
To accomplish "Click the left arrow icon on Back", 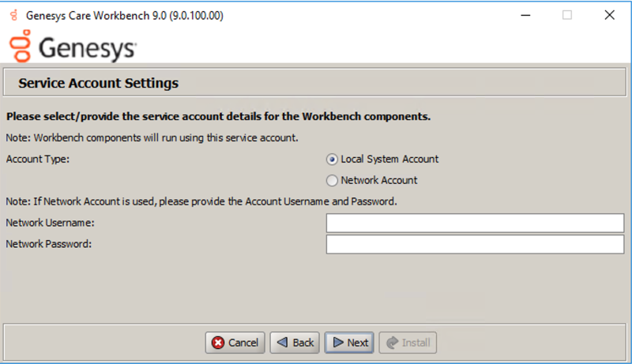I will point(281,343).
